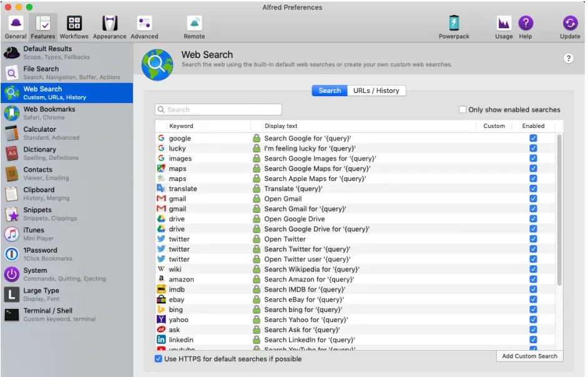The image size is (588, 377).
Task: Uncheck Enabled for yahoo row
Action: [533, 320]
